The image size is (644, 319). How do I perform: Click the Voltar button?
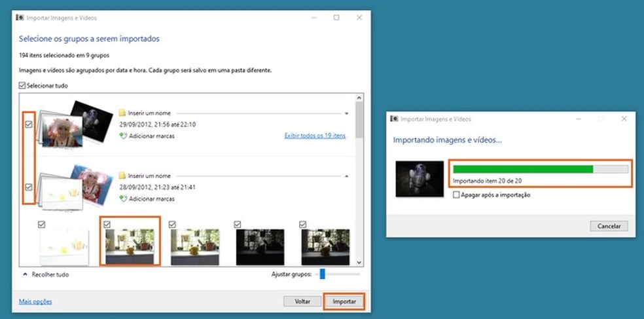click(302, 301)
